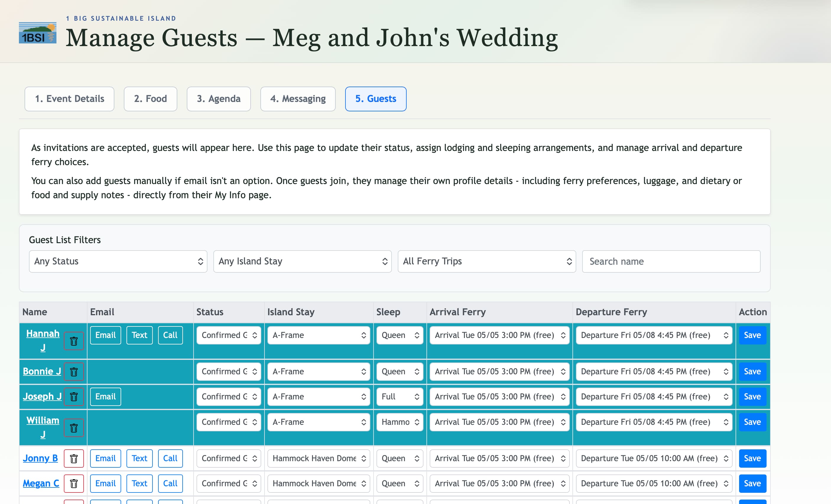
Task: Click the trash icon beside Megan C
Action: (x=74, y=483)
